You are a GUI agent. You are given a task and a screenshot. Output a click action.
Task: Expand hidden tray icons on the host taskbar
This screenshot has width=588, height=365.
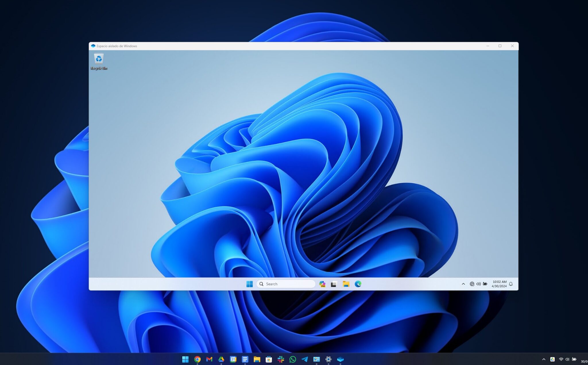tap(544, 359)
